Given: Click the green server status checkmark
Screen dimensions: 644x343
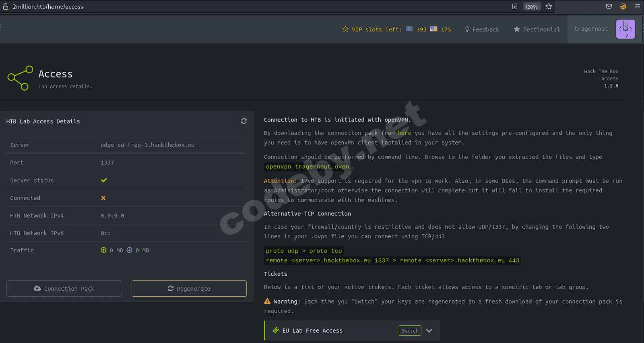Looking at the screenshot, I should click(x=104, y=180).
